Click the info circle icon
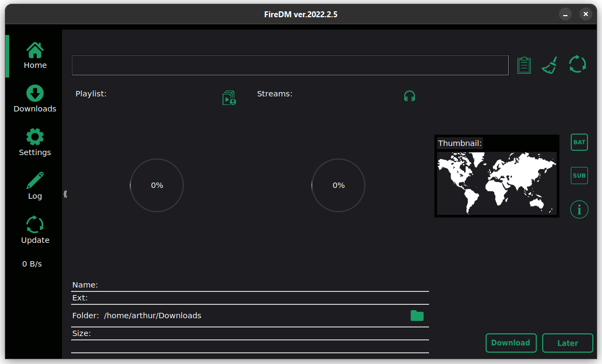This screenshot has width=602, height=364. click(x=579, y=209)
